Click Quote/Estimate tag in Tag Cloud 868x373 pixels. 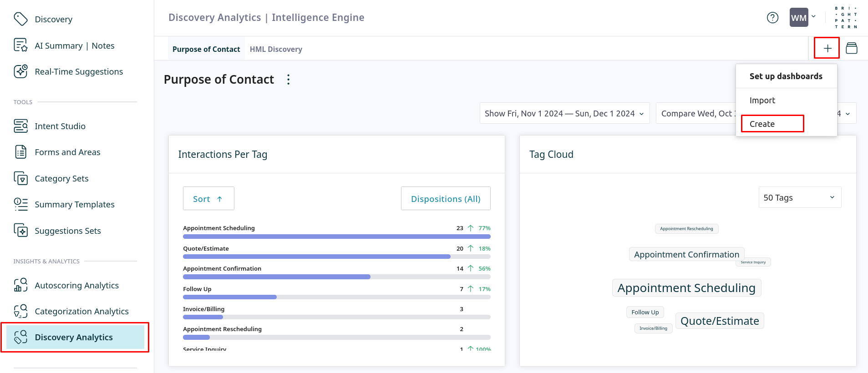coord(719,321)
